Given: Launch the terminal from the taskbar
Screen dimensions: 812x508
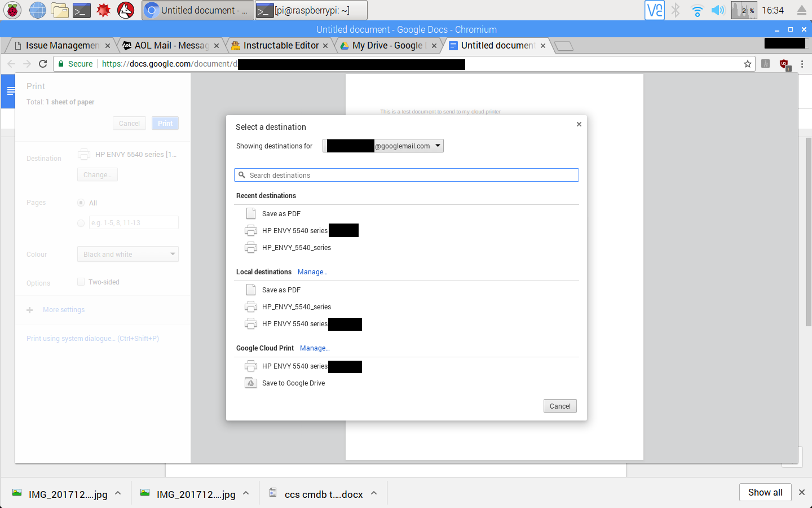Looking at the screenshot, I should coord(82,10).
